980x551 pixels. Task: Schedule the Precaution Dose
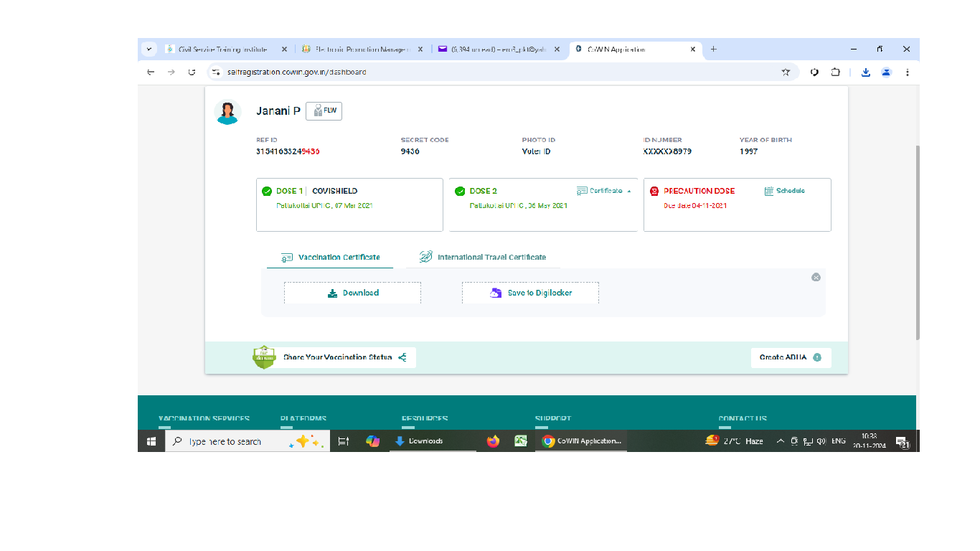click(784, 191)
